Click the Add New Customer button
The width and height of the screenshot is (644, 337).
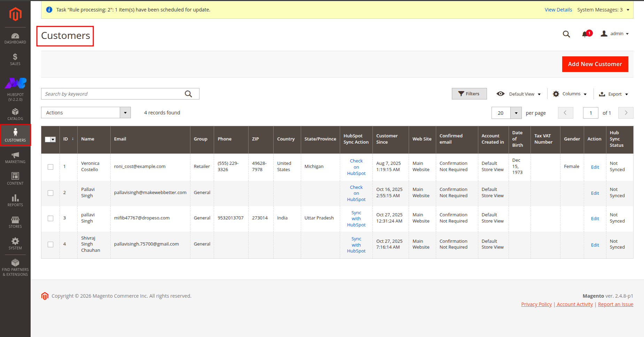(x=595, y=64)
